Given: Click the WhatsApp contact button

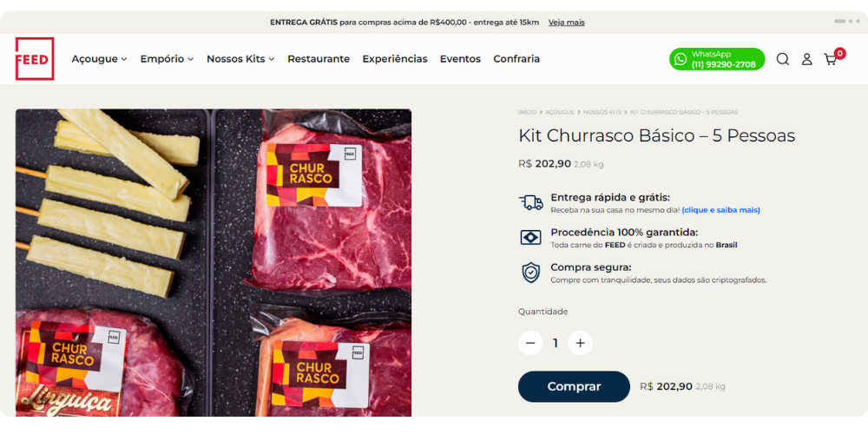Looking at the screenshot, I should (717, 59).
